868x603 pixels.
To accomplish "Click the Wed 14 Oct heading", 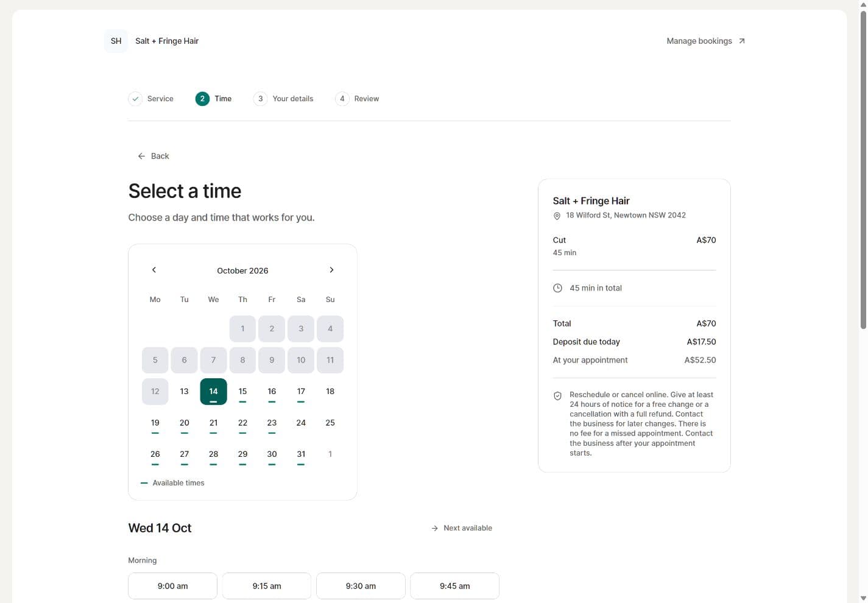I will click(160, 528).
